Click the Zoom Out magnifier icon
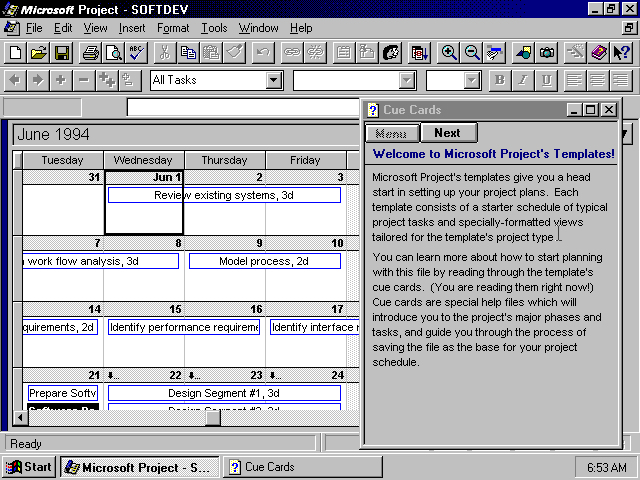This screenshot has width=640, height=480. 472,52
